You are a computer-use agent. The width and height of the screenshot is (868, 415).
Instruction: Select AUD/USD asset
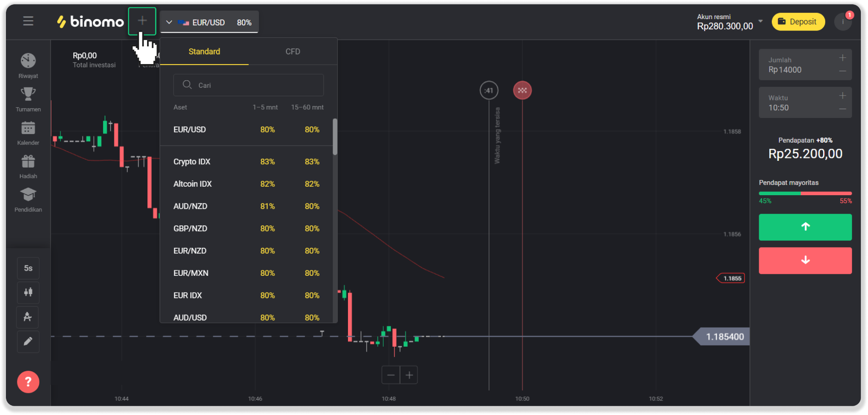(246, 317)
